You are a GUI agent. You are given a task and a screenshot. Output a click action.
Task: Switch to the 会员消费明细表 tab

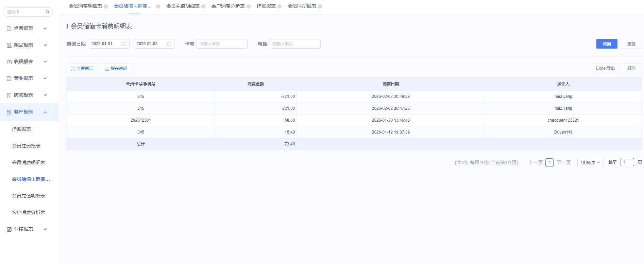[x=85, y=6]
